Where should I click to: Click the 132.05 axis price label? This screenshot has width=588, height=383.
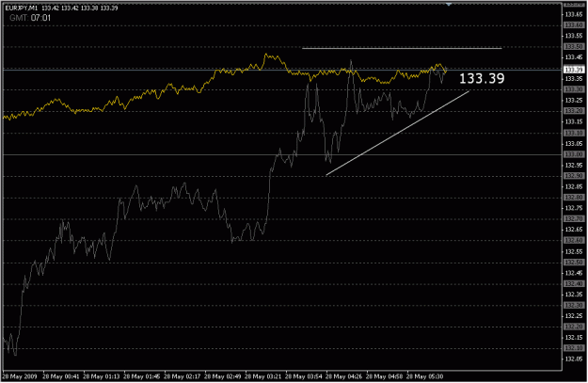(574, 359)
